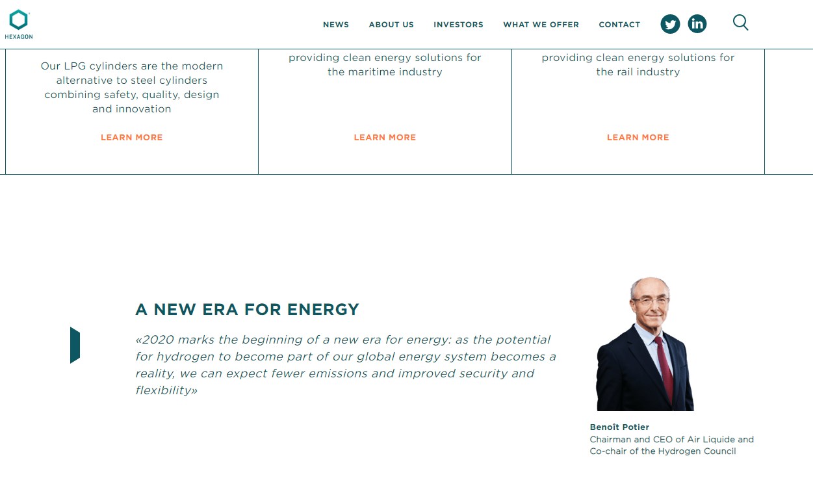Select Investors in the navigation bar
This screenshot has height=504, width=813.
click(x=458, y=25)
